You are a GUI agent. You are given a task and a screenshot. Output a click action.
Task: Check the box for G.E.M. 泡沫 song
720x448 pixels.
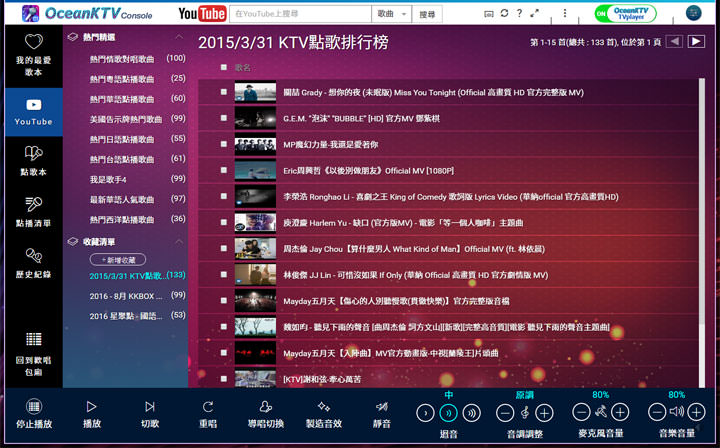[223, 118]
